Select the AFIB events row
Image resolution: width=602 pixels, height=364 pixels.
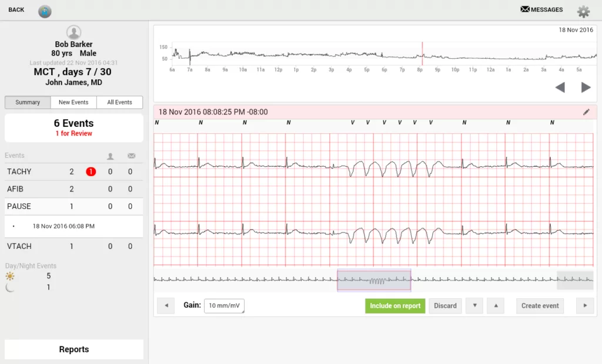click(x=73, y=189)
